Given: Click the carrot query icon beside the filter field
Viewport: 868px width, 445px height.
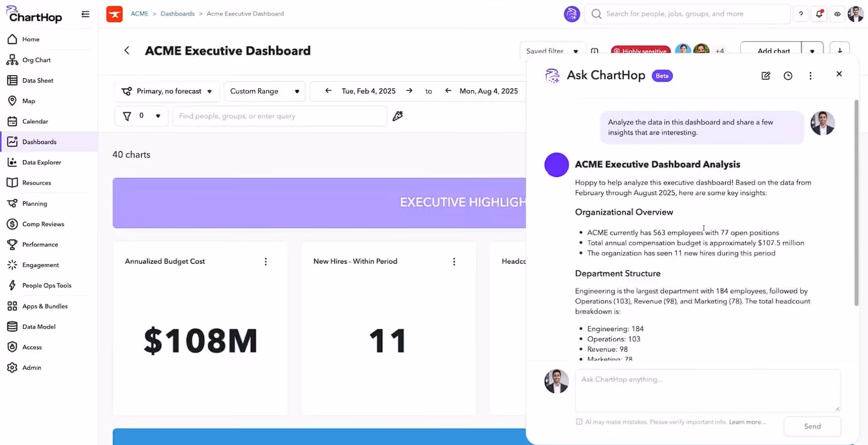Looking at the screenshot, I should (x=398, y=116).
